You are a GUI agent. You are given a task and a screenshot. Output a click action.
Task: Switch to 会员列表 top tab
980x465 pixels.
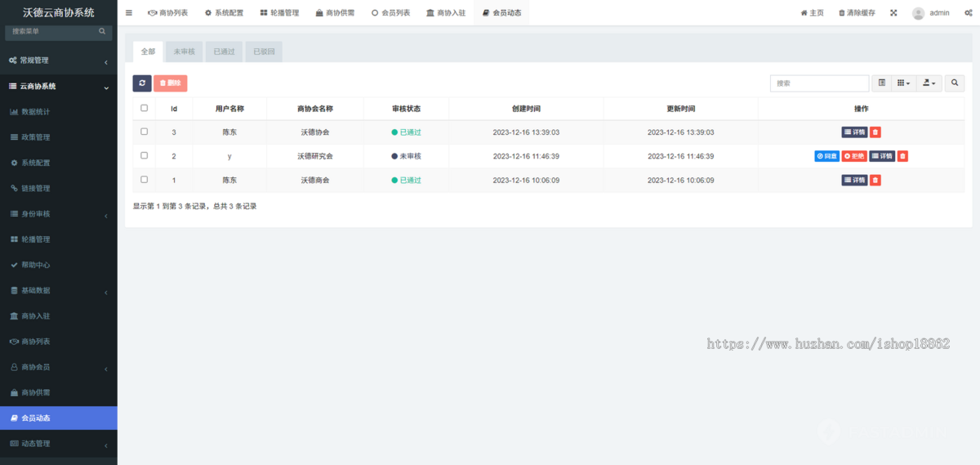click(390, 13)
